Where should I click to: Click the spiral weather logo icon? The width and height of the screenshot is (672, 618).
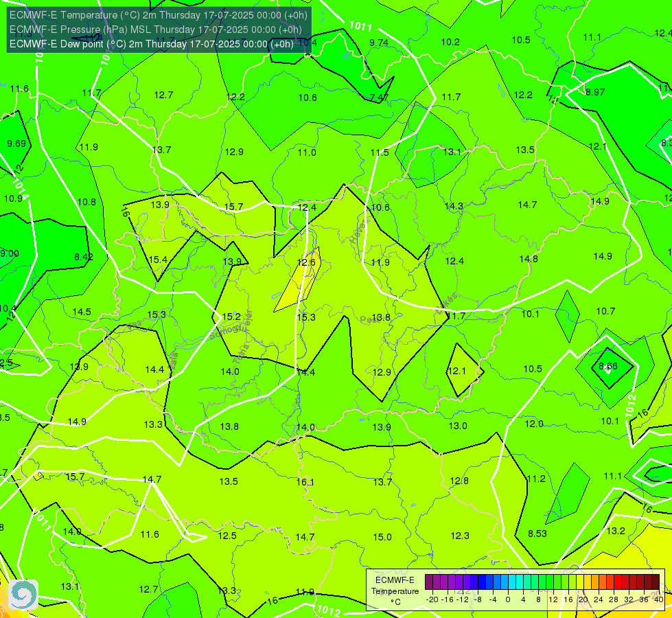(23, 595)
